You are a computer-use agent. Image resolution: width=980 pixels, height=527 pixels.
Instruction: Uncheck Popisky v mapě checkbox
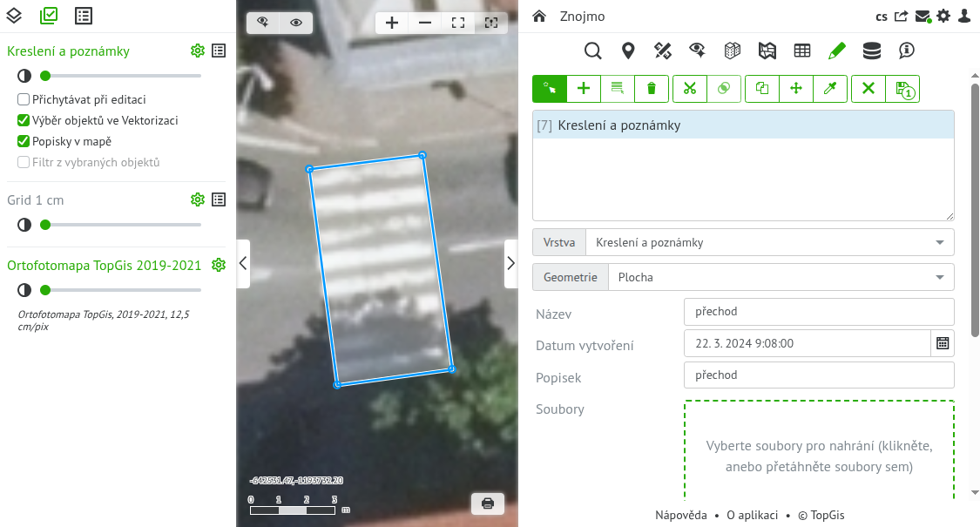24,141
